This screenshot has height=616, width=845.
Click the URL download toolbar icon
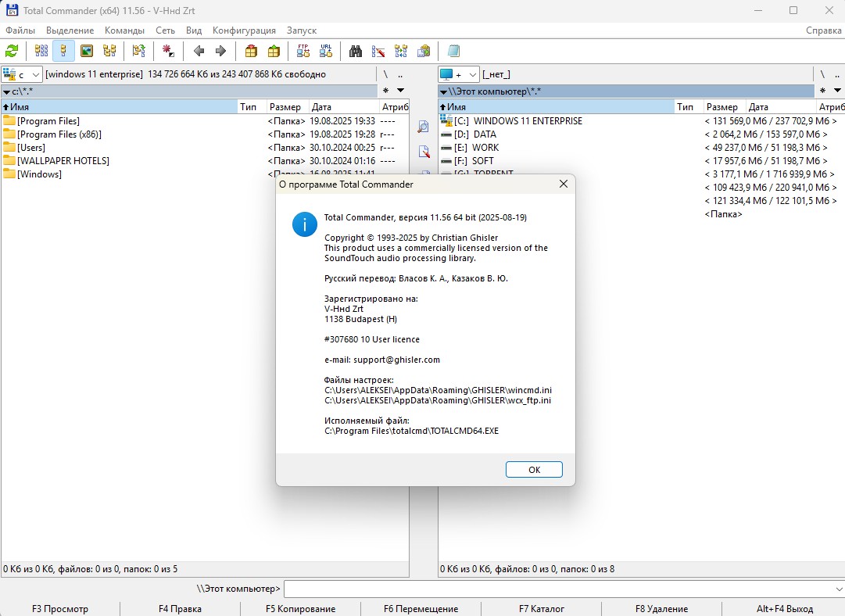pyautogui.click(x=326, y=51)
